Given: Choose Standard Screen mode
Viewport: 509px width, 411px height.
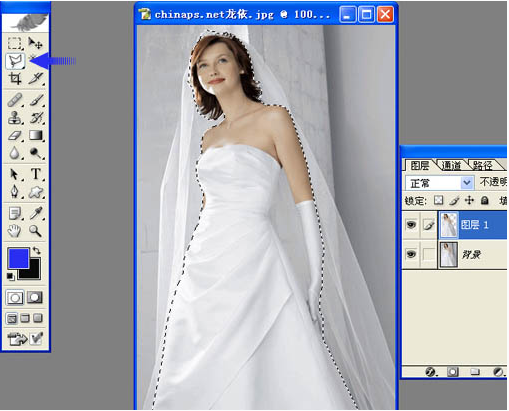Looking at the screenshot, I should 12,318.
